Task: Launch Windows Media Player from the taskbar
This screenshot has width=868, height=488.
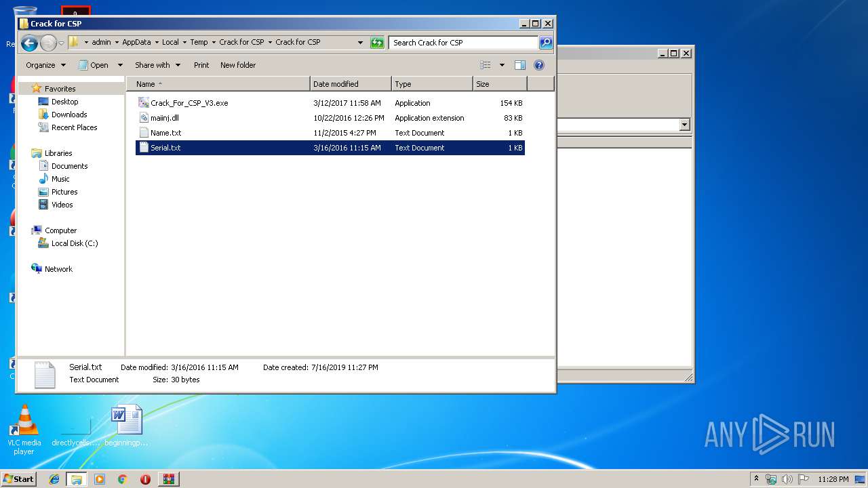Action: 100,479
